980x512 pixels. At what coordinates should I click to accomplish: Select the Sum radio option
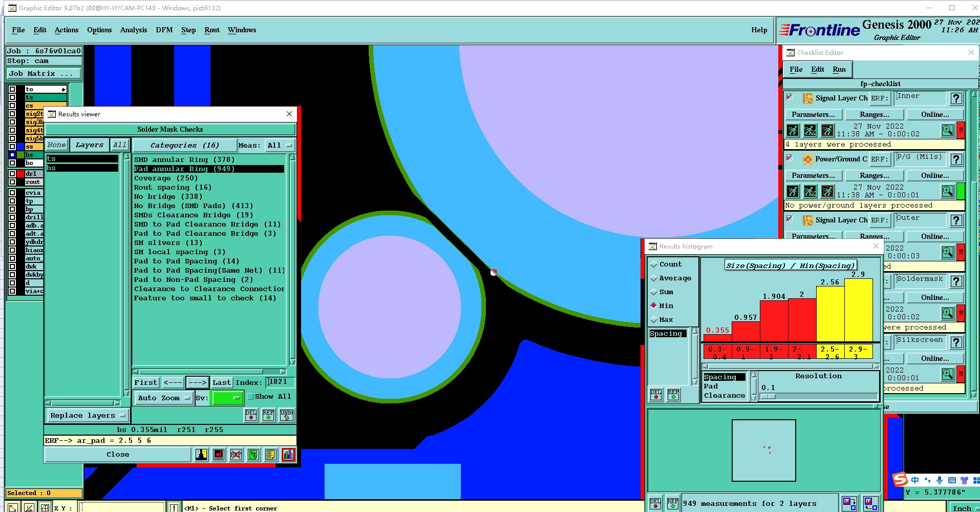(654, 292)
